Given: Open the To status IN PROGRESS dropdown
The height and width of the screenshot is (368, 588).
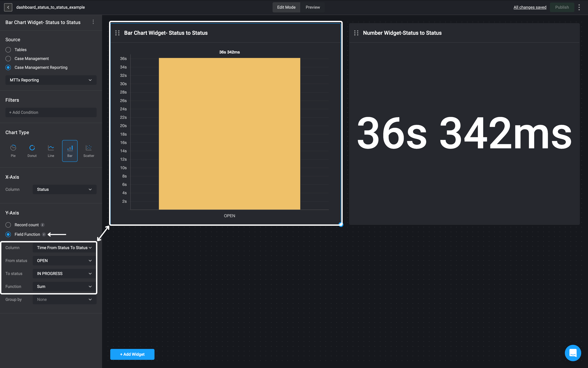Looking at the screenshot, I should [x=65, y=274].
